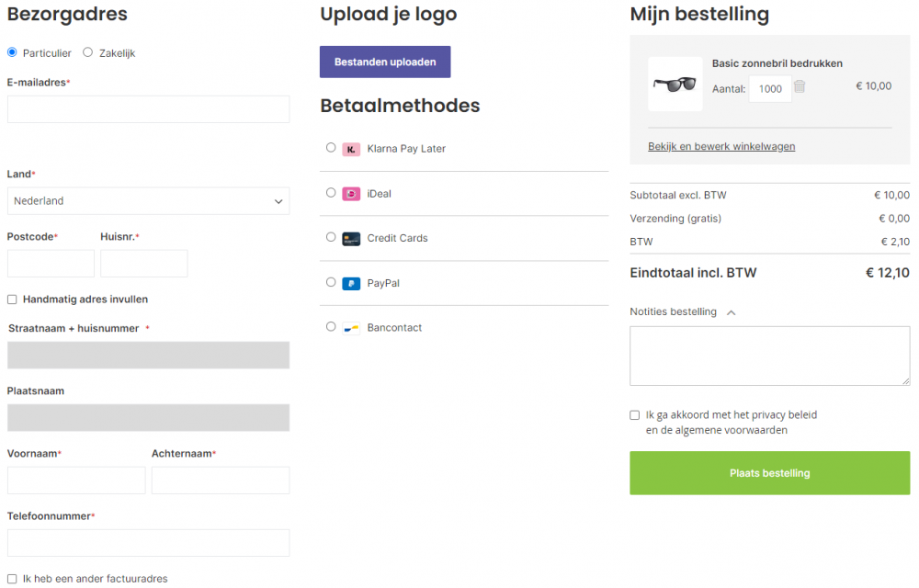The width and height of the screenshot is (919, 588).
Task: Click the Credit Cards icon
Action: [x=351, y=239]
